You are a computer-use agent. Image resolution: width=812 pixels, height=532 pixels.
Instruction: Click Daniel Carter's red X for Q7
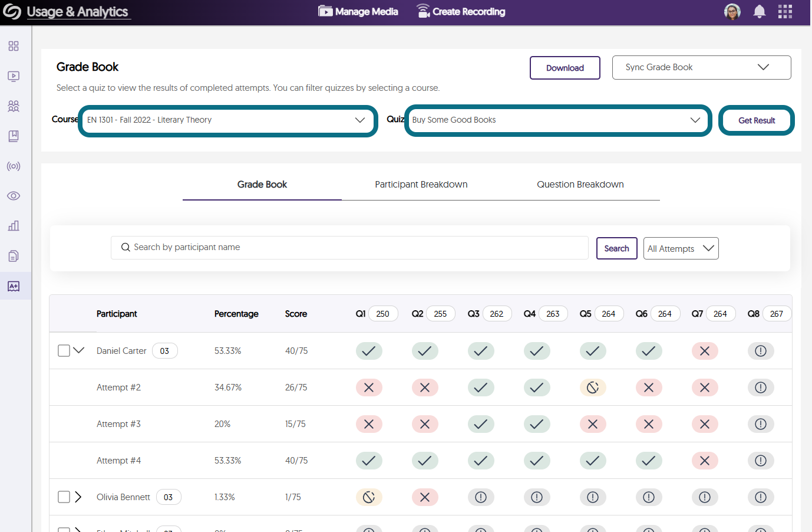[704, 351]
